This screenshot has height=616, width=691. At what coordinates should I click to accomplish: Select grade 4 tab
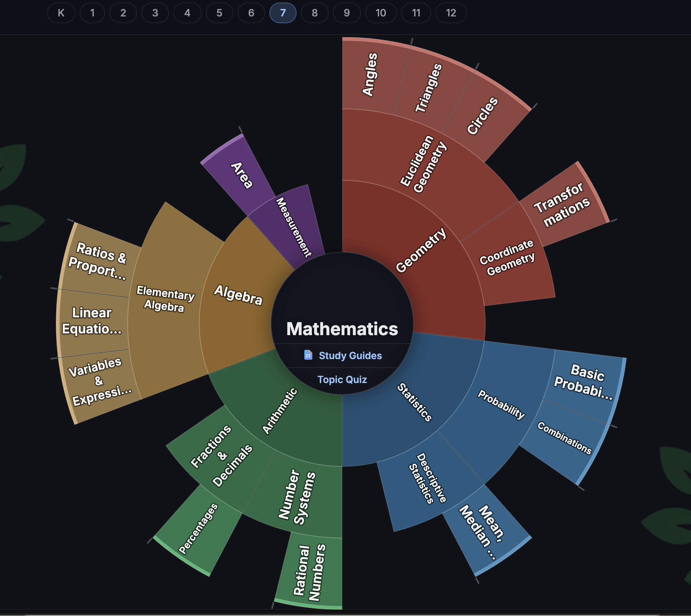tap(187, 13)
